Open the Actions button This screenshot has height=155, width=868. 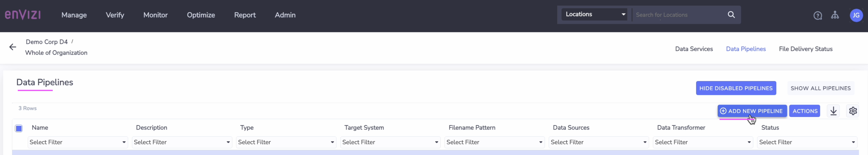(x=805, y=111)
